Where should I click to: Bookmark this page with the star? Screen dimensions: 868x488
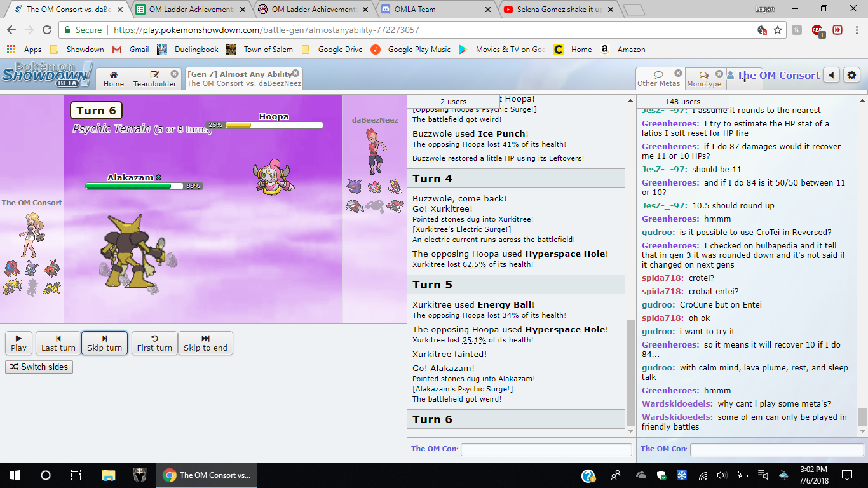pyautogui.click(x=778, y=30)
